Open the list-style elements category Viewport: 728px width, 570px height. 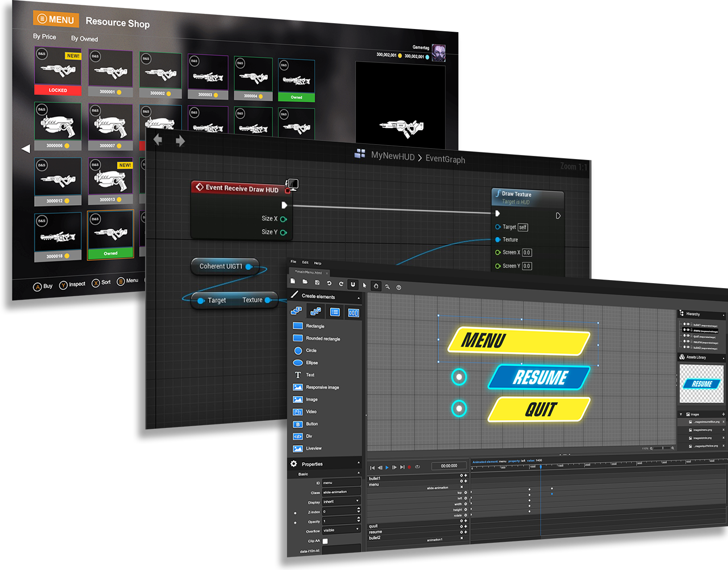coord(335,312)
